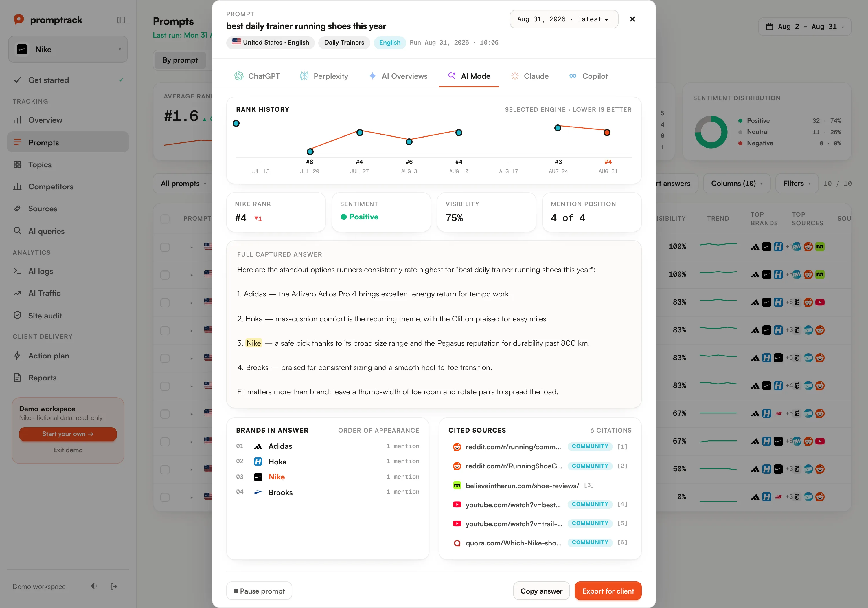
Task: Click the AI Traffic trend icon
Action: (17, 293)
